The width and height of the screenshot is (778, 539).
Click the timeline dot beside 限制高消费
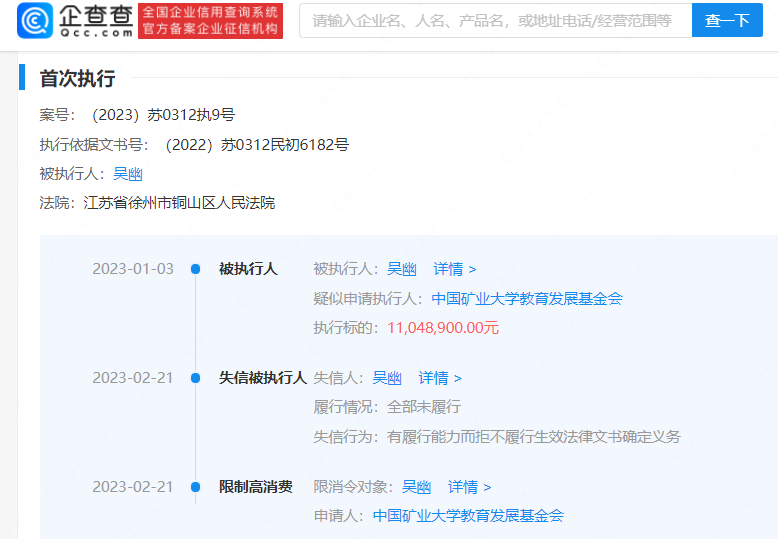(195, 487)
